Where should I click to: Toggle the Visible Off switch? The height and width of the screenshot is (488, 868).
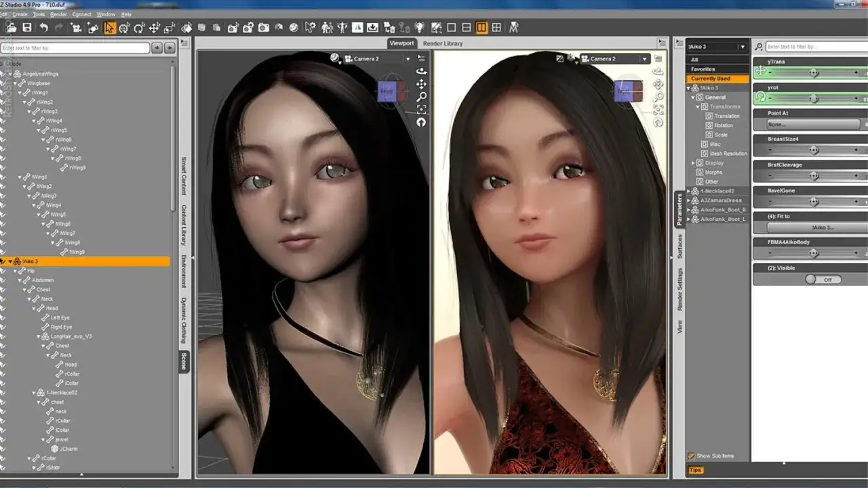click(823, 279)
